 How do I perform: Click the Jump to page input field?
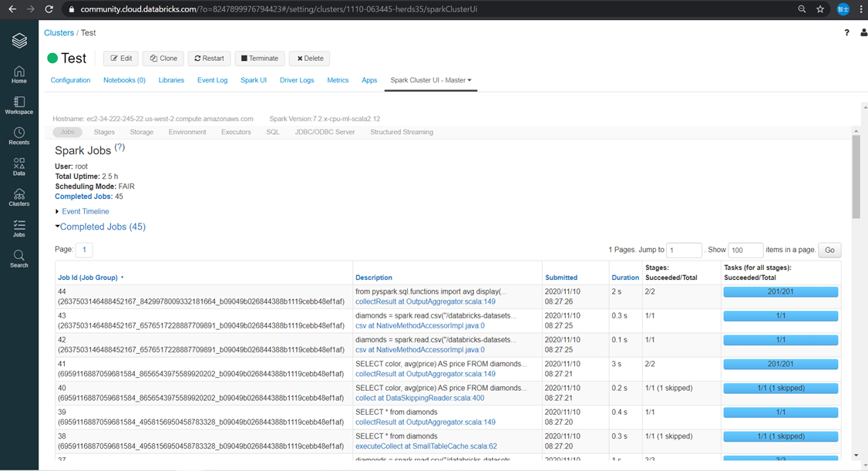tap(685, 251)
